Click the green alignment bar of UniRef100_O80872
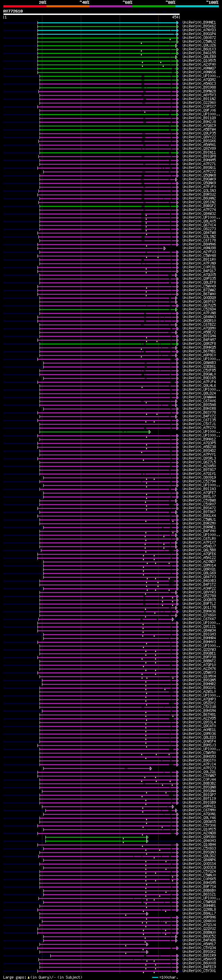 108,38
